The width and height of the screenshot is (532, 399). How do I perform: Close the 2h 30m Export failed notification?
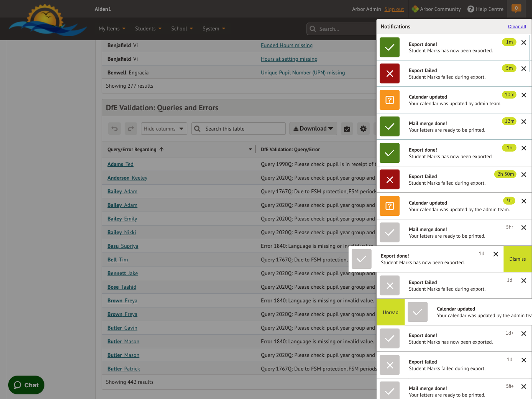(524, 175)
